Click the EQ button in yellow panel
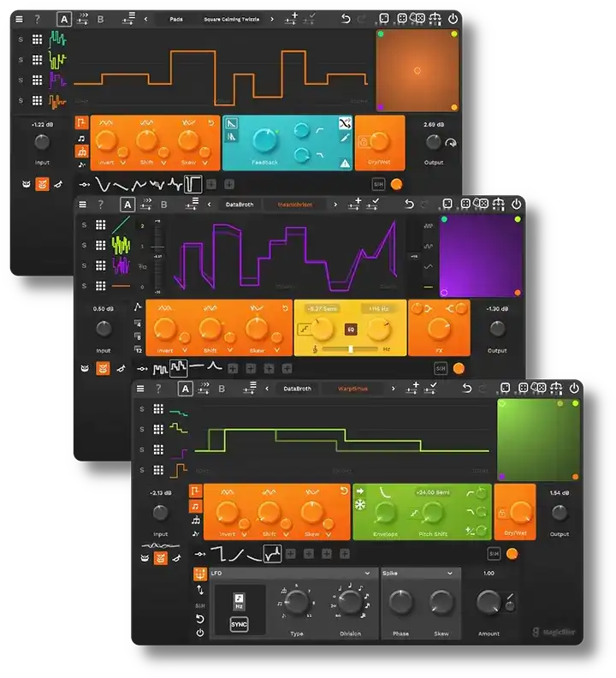Screen dimensions: 616x678 351,330
